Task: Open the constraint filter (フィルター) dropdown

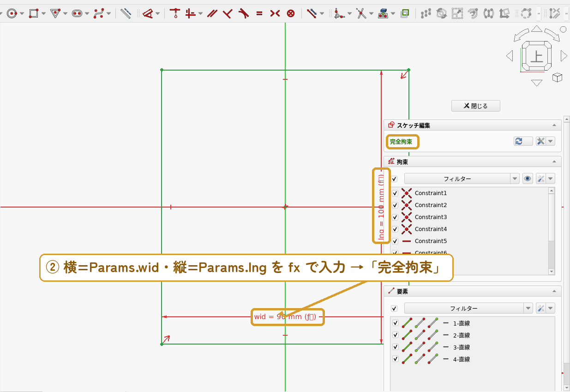Action: click(515, 178)
